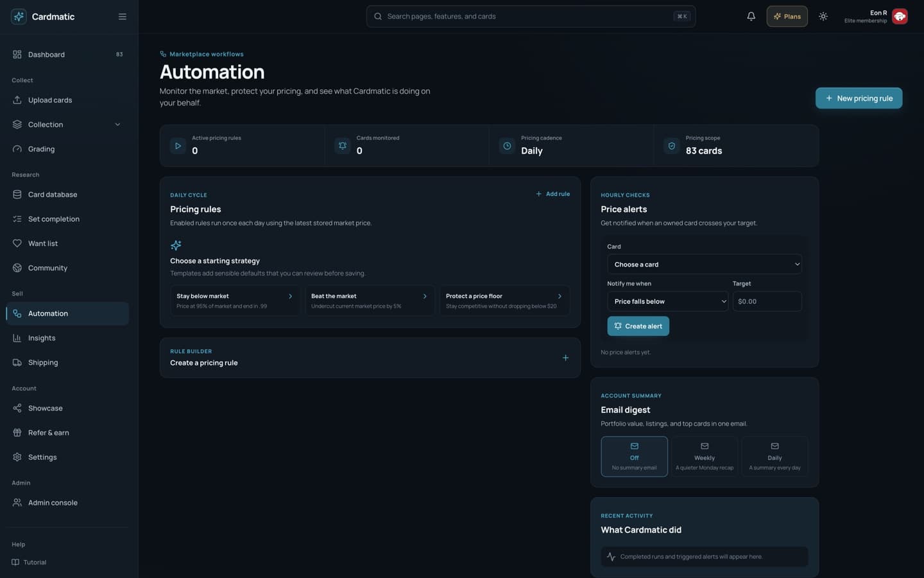Screen dimensions: 924x578
Task: Click the ⌘K shortcut badge in search
Action: pyautogui.click(x=681, y=17)
